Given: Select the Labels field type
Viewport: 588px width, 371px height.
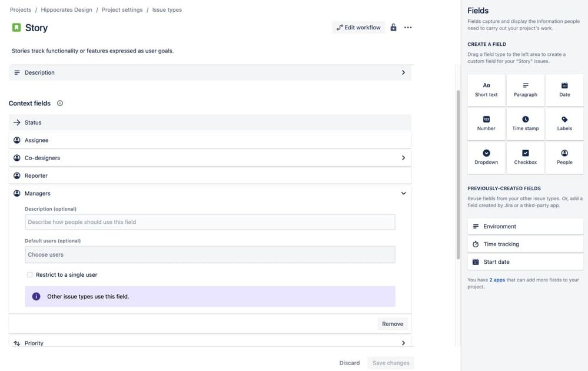Looking at the screenshot, I should 564,124.
